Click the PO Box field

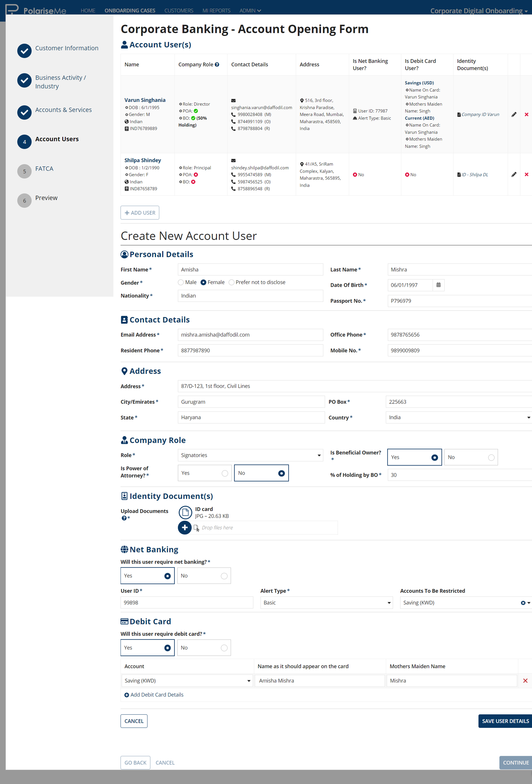pos(459,402)
